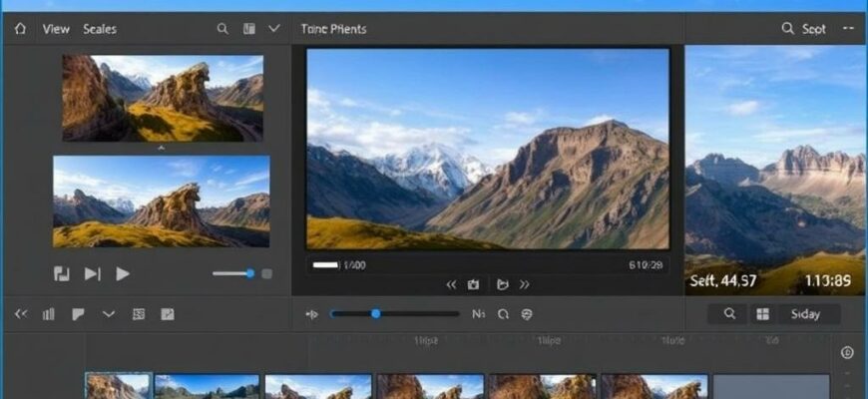This screenshot has height=399, width=868.
Task: Play the source clip
Action: (123, 273)
